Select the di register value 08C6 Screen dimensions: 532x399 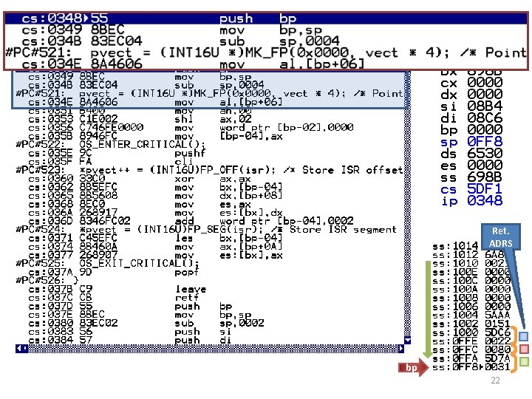click(485, 118)
